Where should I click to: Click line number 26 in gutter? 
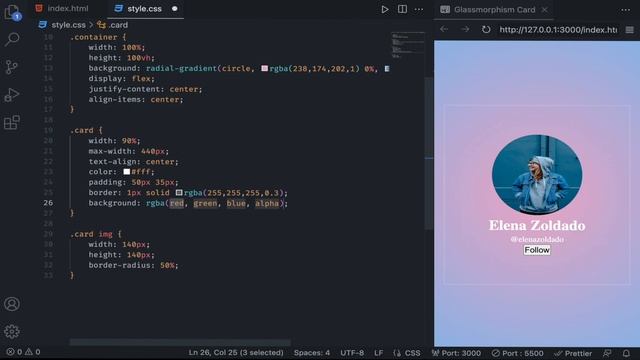point(48,203)
